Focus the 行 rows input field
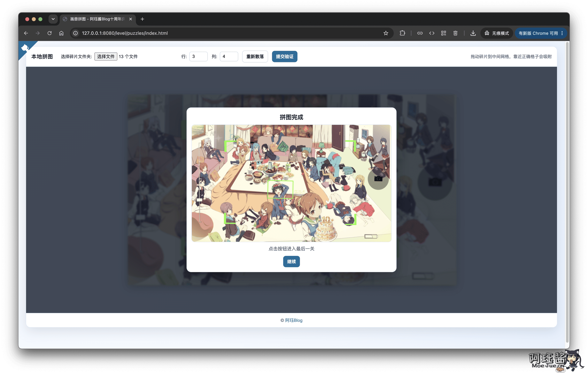 [198, 57]
